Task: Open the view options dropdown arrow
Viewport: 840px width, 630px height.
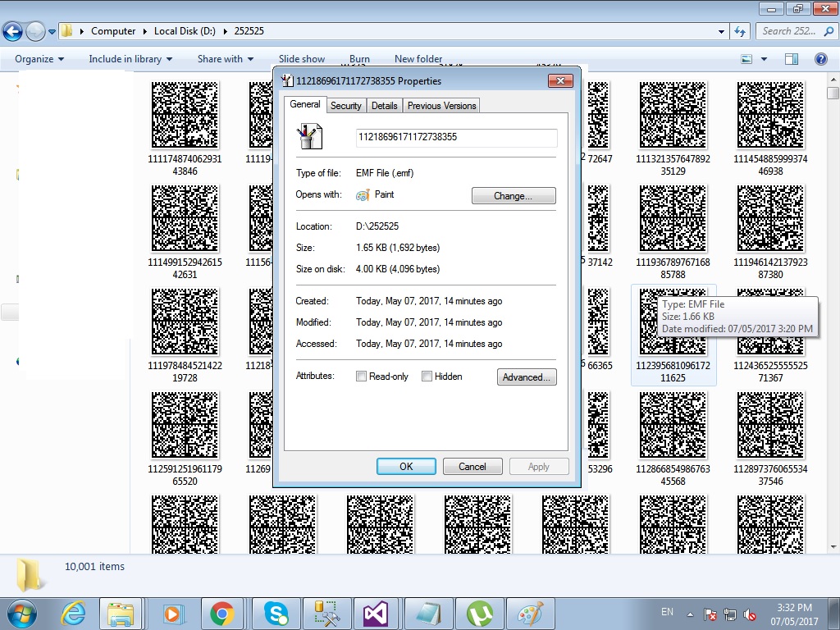Action: [764, 59]
